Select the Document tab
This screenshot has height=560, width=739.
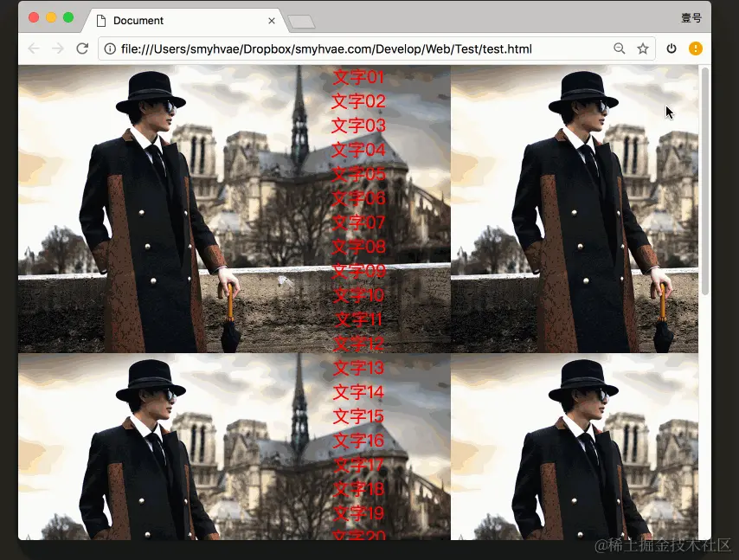[183, 21]
